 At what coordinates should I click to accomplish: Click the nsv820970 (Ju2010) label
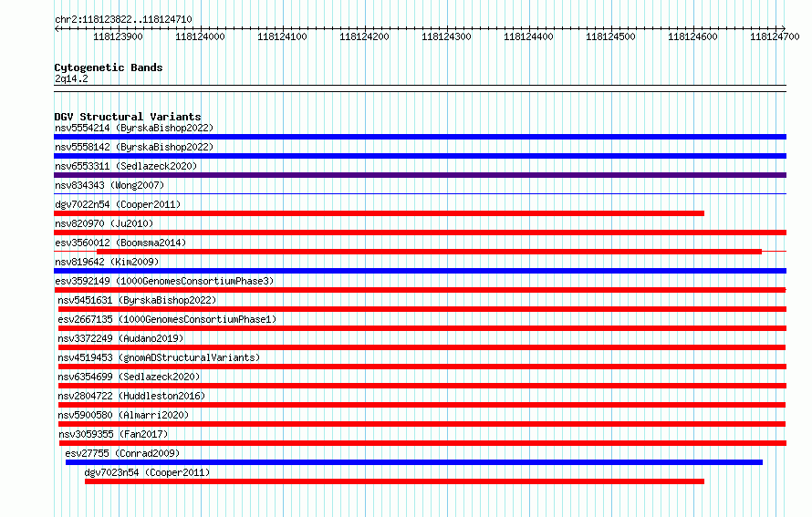(104, 223)
